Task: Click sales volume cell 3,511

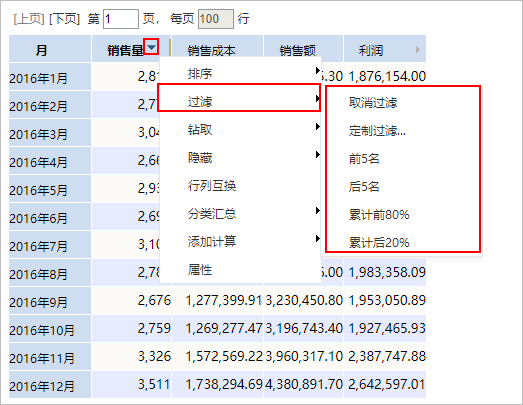Action: point(131,385)
